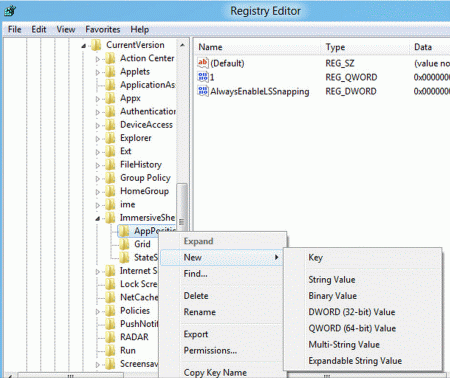Viewport: 450px width, 378px height.
Task: Click the FileHistory folder icon
Action: [x=110, y=165]
